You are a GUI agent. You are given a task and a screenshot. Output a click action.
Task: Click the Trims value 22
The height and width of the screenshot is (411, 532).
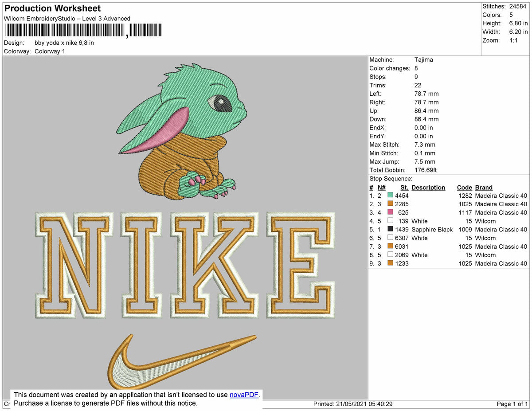coord(418,85)
